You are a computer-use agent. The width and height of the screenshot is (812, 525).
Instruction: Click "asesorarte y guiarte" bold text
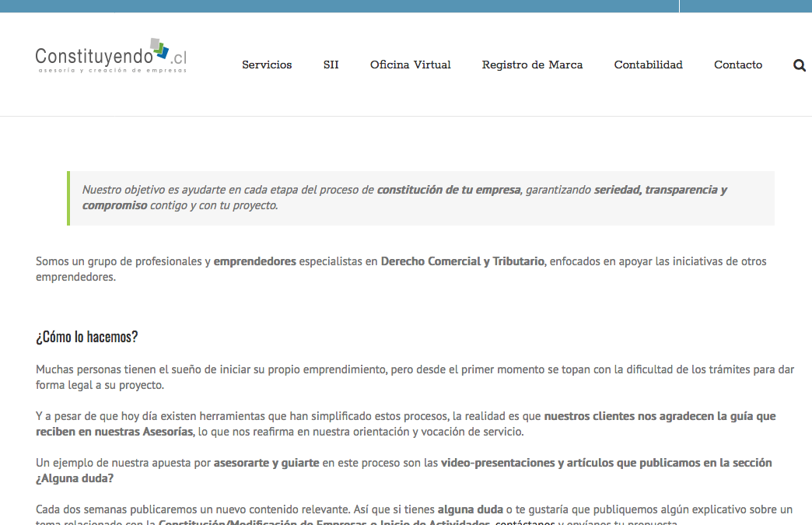coord(266,463)
